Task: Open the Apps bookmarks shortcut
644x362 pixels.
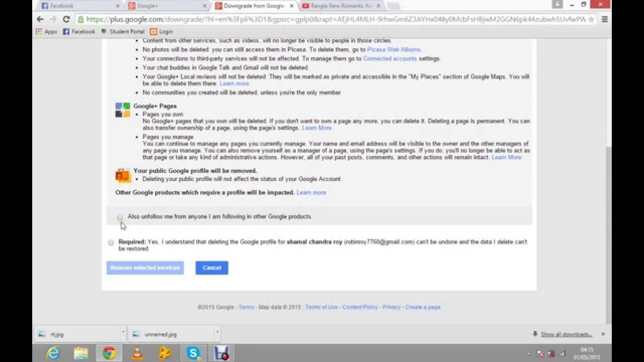Action: 46,31
